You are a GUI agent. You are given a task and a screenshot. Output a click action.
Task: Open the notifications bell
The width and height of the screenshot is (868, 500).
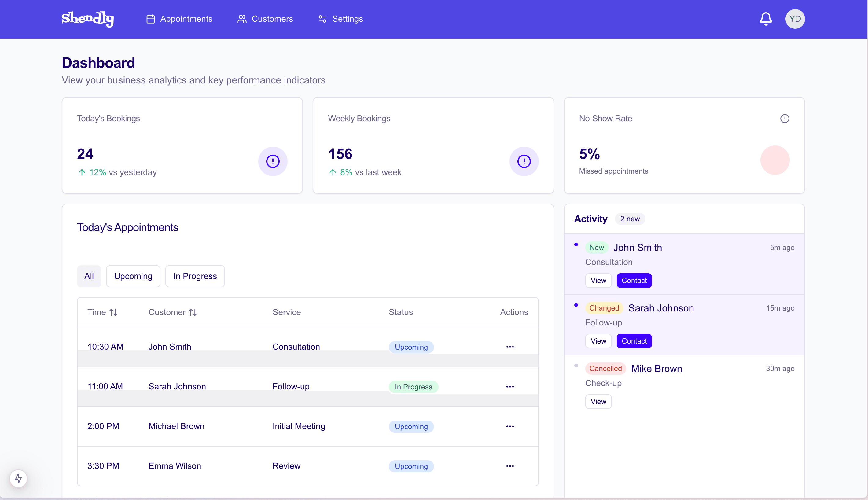pos(765,19)
